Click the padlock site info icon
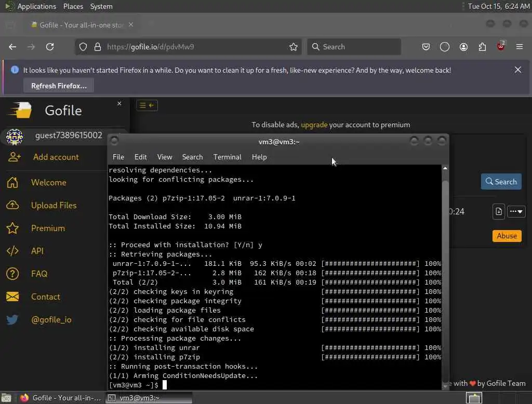 [98, 47]
